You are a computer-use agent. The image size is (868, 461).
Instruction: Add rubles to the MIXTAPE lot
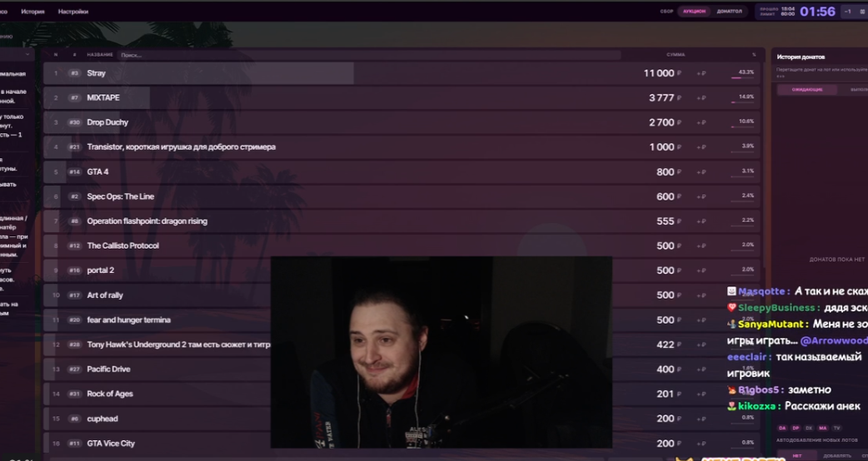[701, 98]
